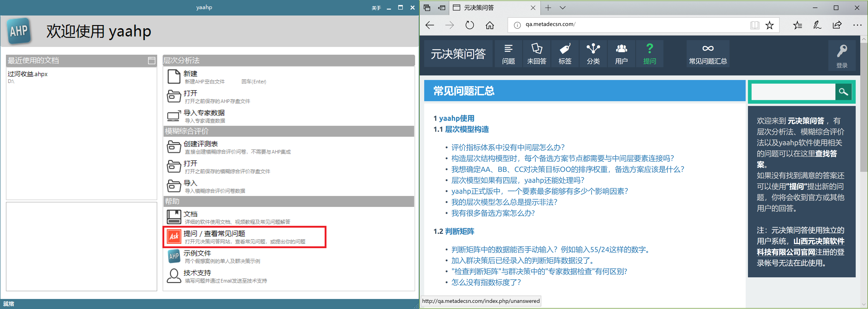The height and width of the screenshot is (309, 868).
Task: Click the red Ask icon
Action: pos(174,237)
